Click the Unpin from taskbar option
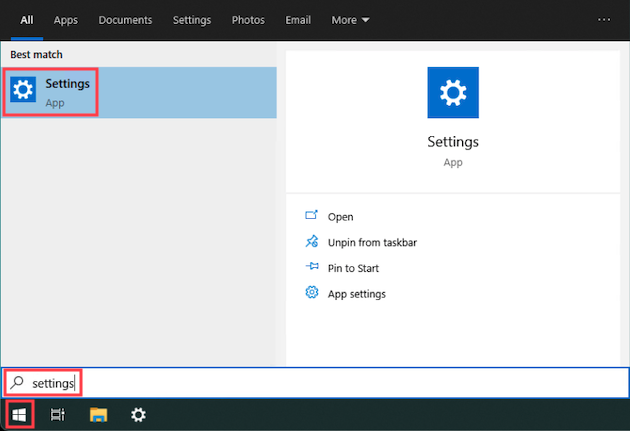This screenshot has width=630, height=431. coord(372,243)
